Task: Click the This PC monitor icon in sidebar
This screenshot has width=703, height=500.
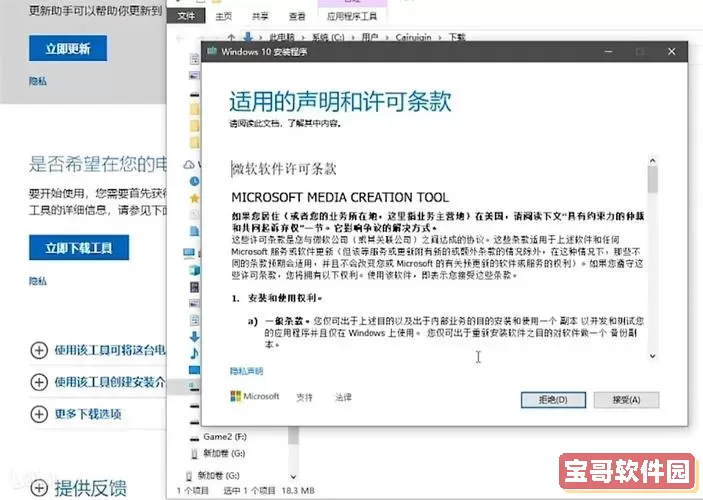Action: pos(189,253)
